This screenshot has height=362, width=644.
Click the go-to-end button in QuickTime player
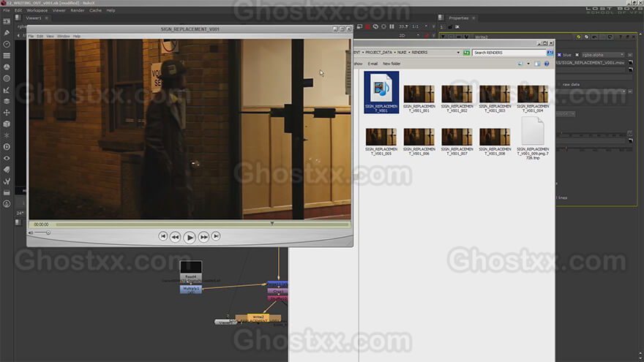click(x=216, y=236)
